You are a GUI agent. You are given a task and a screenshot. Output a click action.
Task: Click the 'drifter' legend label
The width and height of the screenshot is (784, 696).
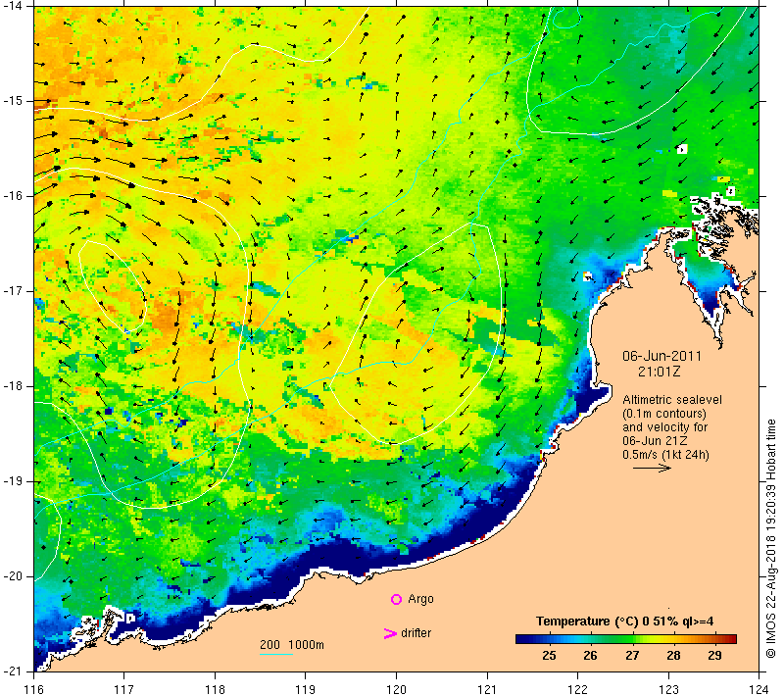coord(416,633)
